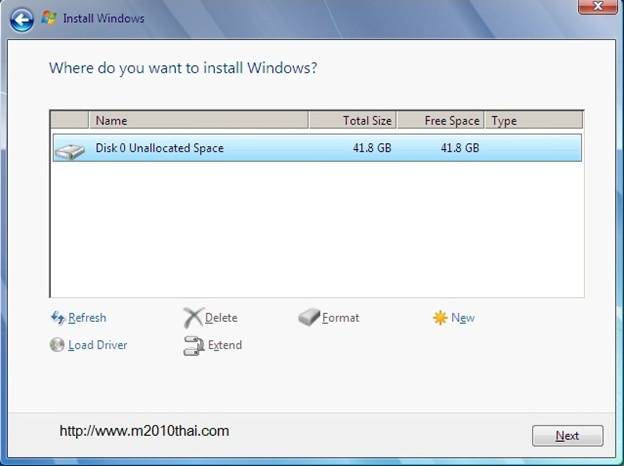Screen dimensions: 624x466
Task: Sort by the Total Size column header
Action: pos(352,120)
